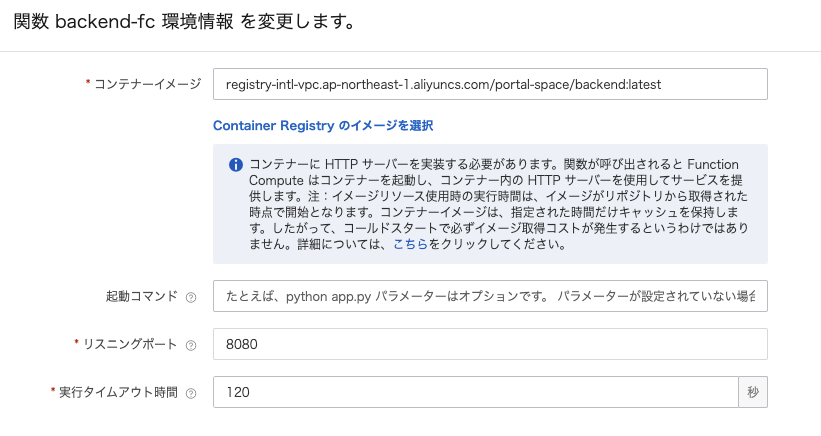Click the required asterisk beside リスニングポート
This screenshot has width=821, height=436.
point(77,344)
